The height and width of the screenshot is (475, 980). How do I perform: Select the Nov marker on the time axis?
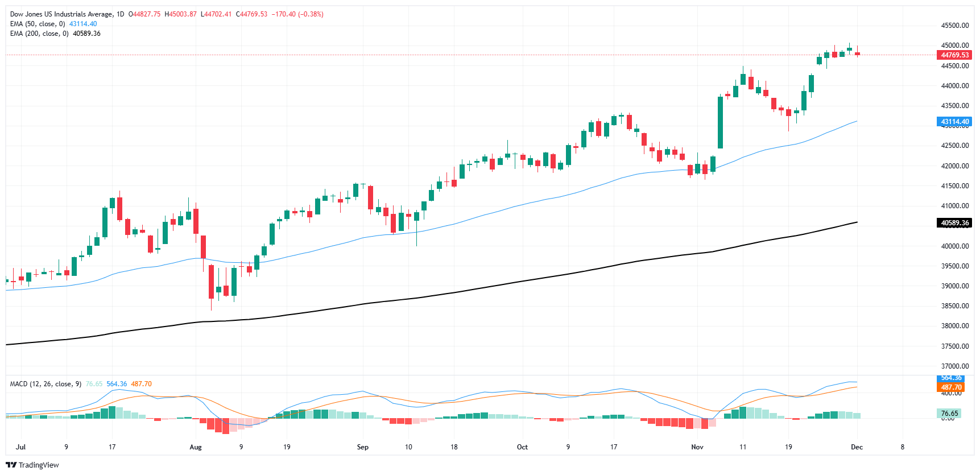click(697, 447)
